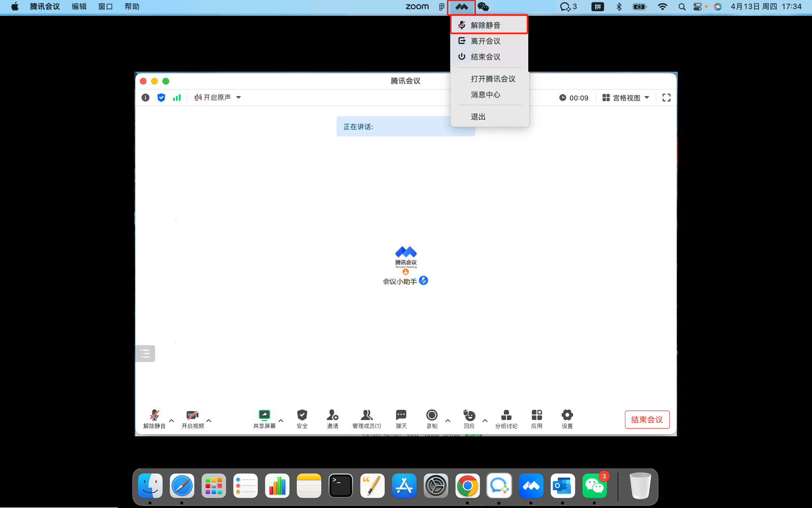Viewport: 812px width, 508px height.
Task: Expand recording options arrow beside 录制
Action: click(448, 421)
